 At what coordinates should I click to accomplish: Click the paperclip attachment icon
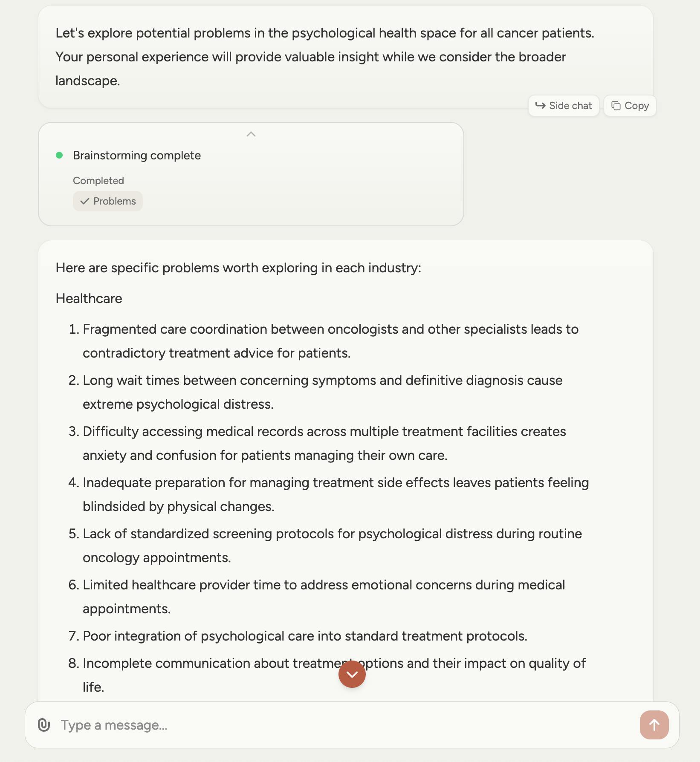pos(44,724)
